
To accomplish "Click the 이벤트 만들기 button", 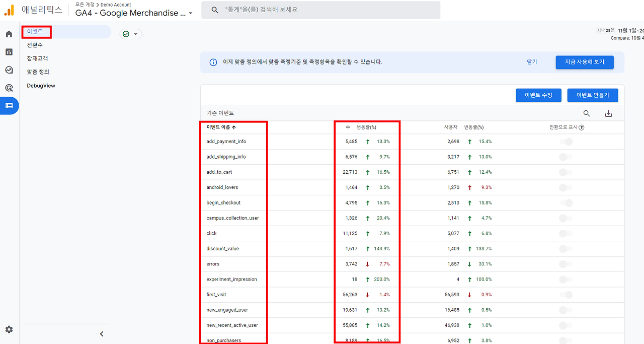I will point(592,95).
